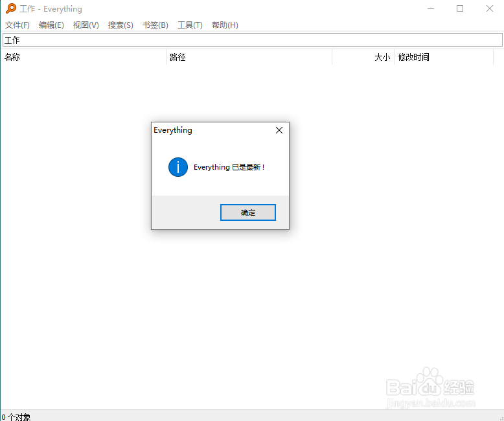
Task: Click the 确定 button in the dialog
Action: click(248, 212)
